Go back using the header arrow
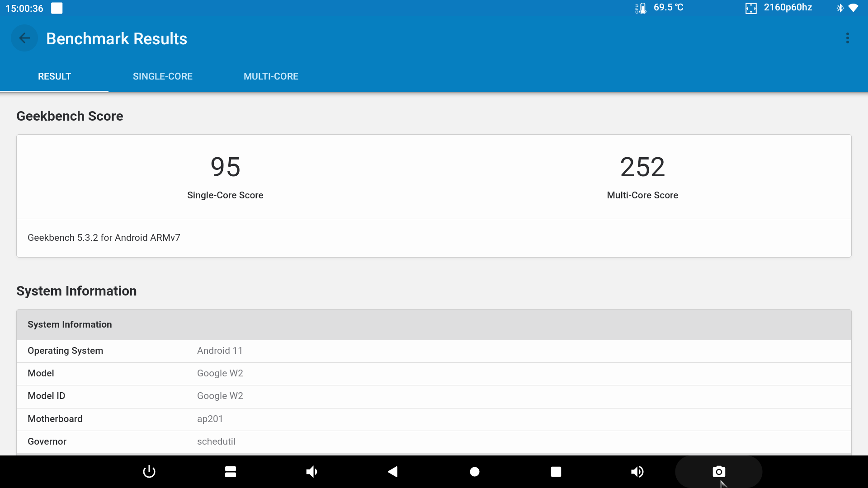Screen dimensions: 868x488 (24, 38)
